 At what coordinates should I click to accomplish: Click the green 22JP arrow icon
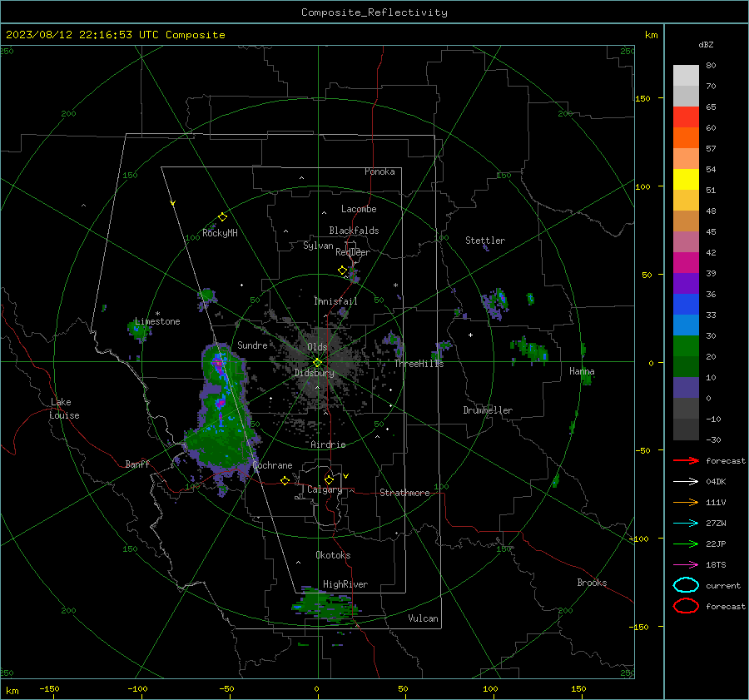point(686,544)
